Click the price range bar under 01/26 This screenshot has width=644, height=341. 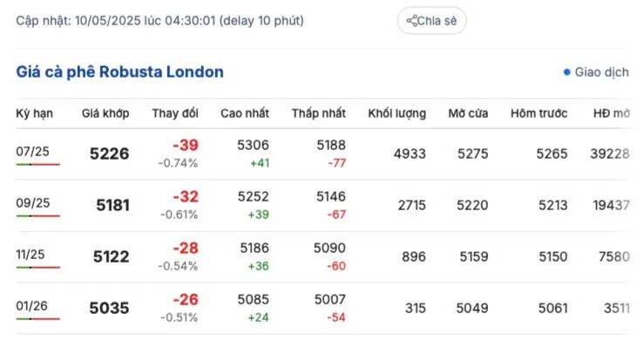[x=38, y=318]
